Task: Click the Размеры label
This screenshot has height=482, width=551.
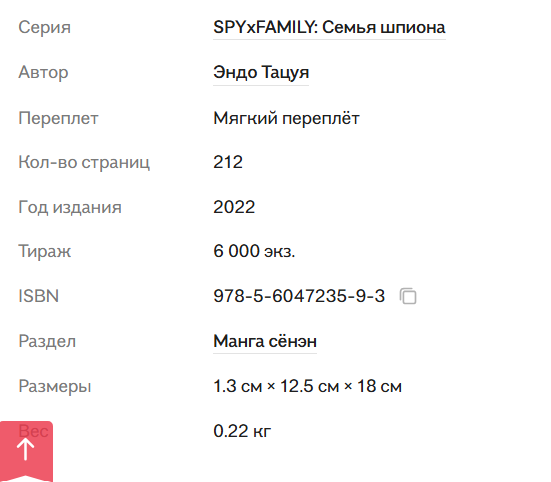Action: tap(55, 386)
